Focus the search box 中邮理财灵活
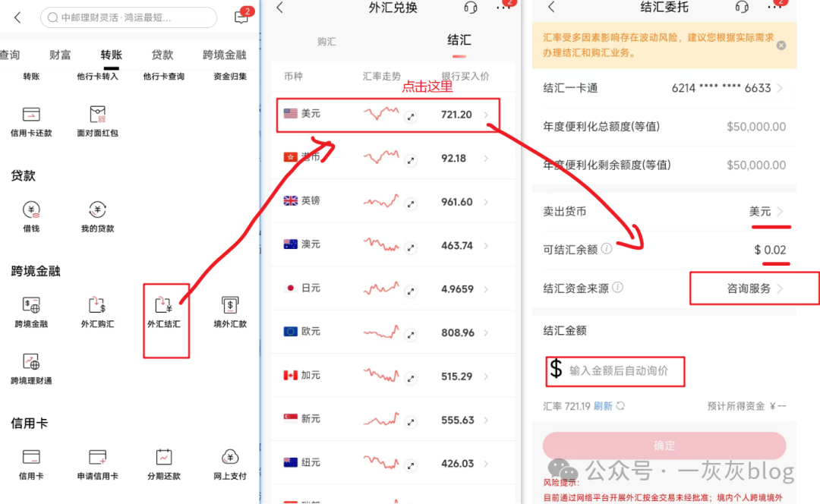Screen dimensions: 820x504 (x=128, y=17)
